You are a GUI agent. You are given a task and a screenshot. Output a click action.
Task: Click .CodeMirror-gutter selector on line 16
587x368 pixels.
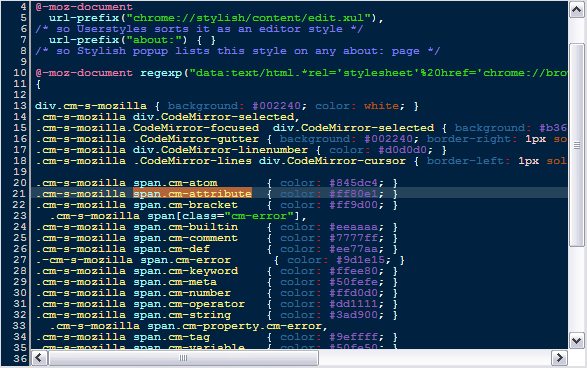tap(196, 139)
